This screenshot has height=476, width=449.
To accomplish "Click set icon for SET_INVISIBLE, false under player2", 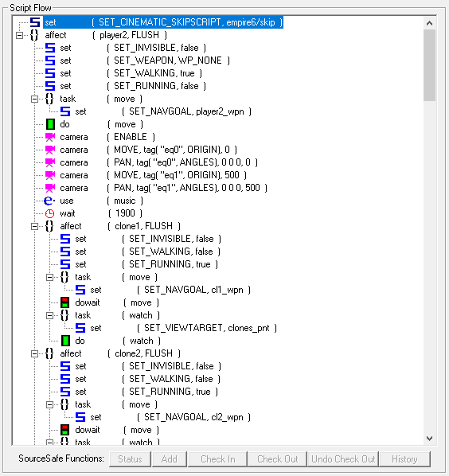I will tap(50, 48).
